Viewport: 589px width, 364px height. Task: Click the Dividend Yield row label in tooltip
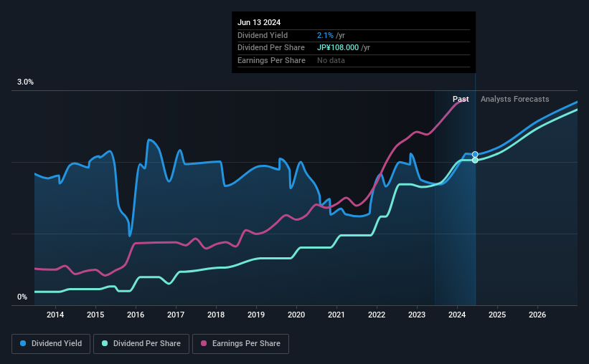click(x=263, y=35)
